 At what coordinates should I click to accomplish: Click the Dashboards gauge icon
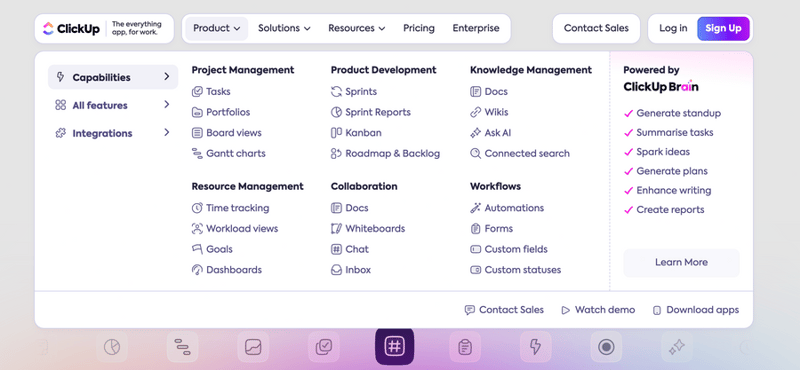click(197, 270)
